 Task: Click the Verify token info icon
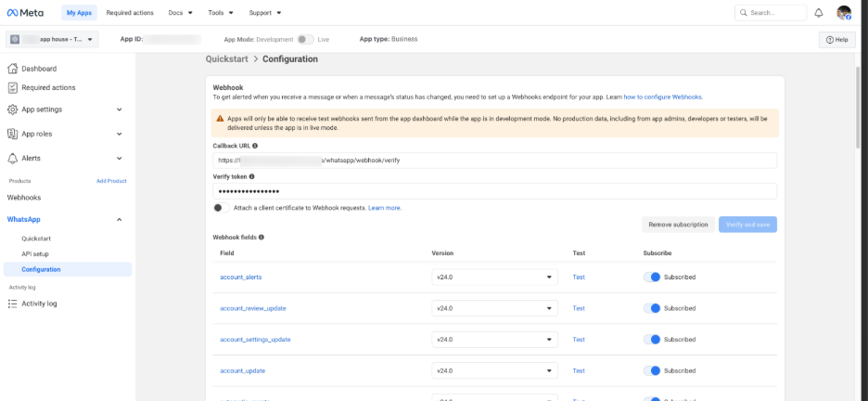252,176
